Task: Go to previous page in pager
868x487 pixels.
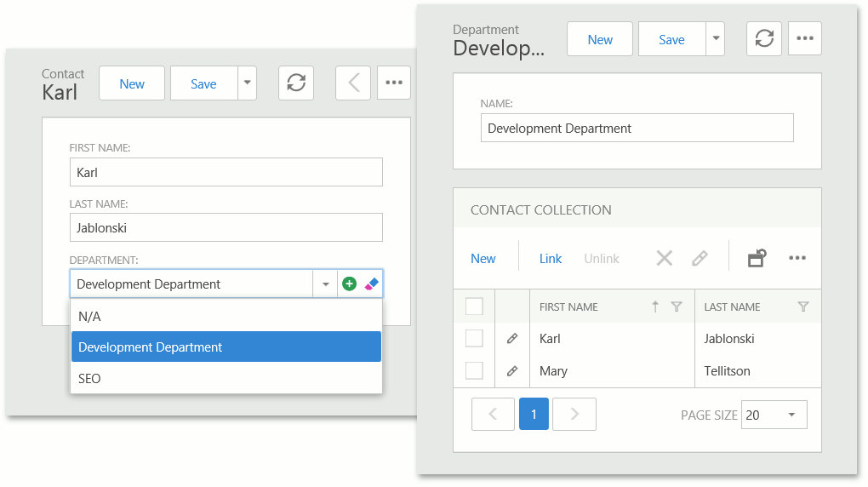Action: click(493, 414)
